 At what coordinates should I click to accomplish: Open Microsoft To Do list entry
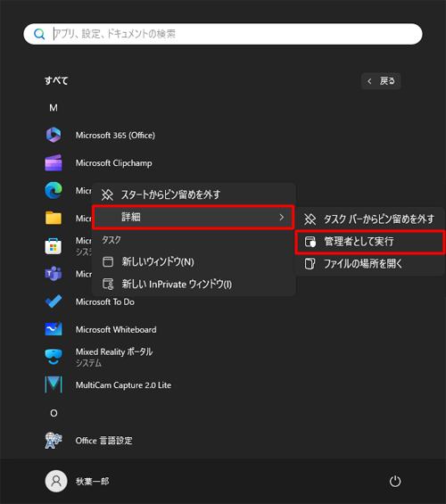coord(104,302)
